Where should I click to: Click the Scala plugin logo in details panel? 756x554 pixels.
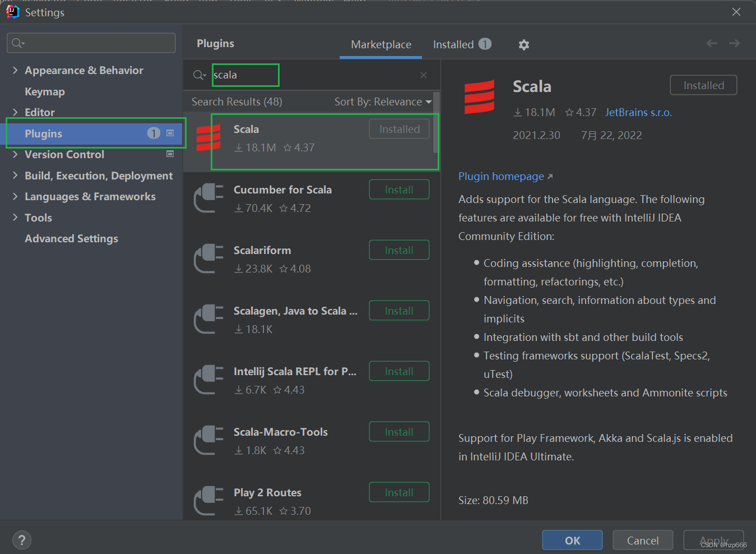pyautogui.click(x=479, y=96)
